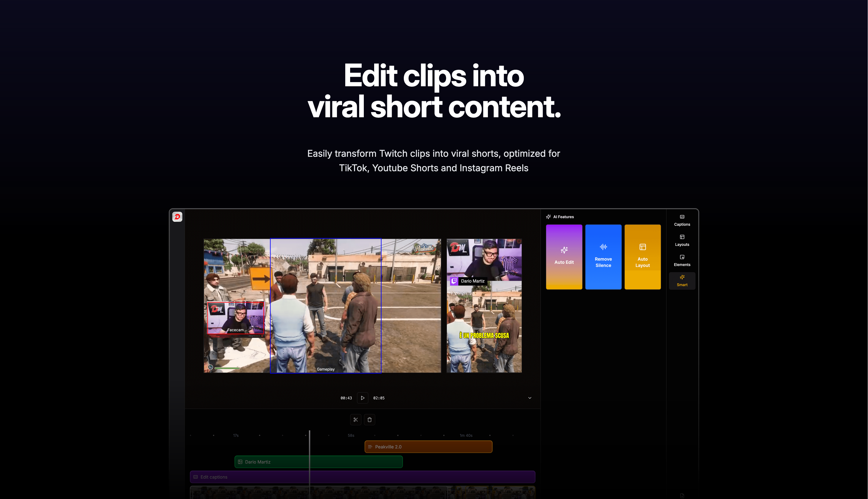Click the Dario Martiz name label
The image size is (868, 499).
pyautogui.click(x=472, y=281)
